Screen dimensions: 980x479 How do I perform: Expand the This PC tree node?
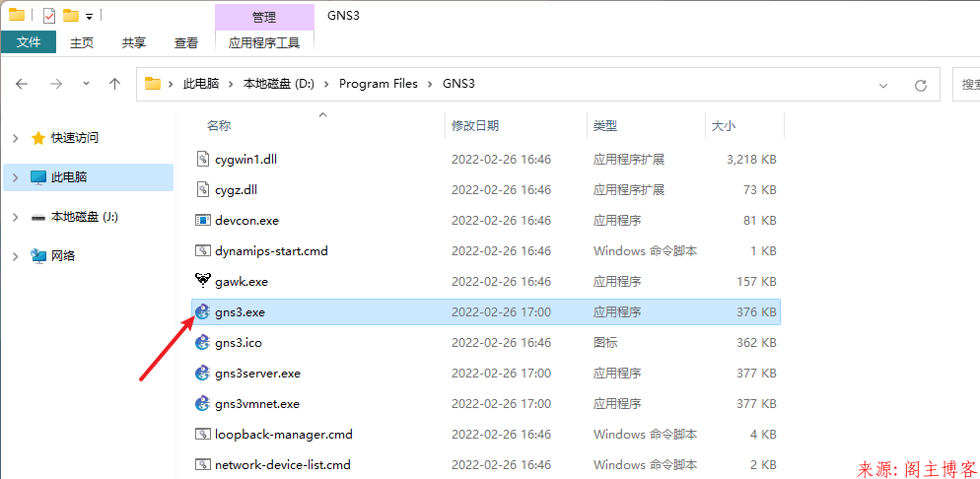pyautogui.click(x=15, y=177)
